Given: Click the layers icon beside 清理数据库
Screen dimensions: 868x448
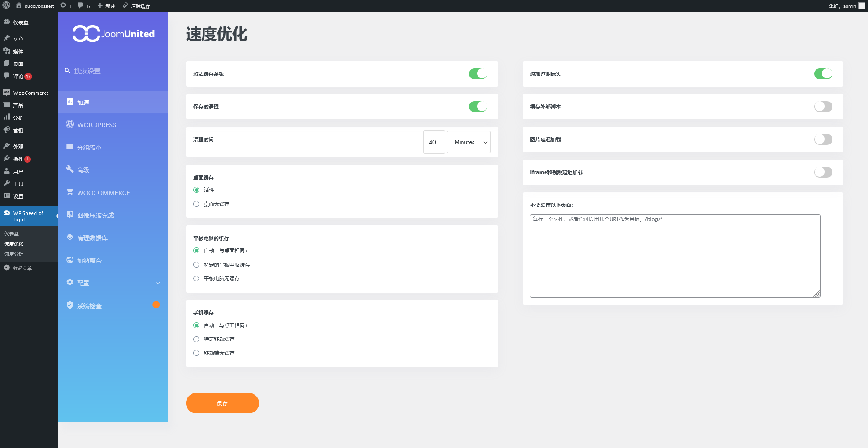Looking at the screenshot, I should click(x=70, y=237).
